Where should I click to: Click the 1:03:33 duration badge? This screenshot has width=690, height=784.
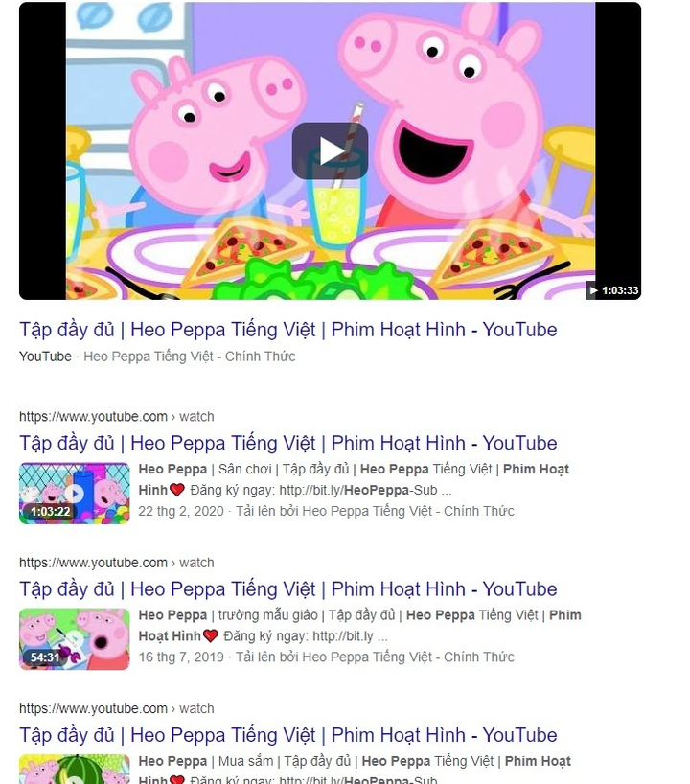pos(613,290)
